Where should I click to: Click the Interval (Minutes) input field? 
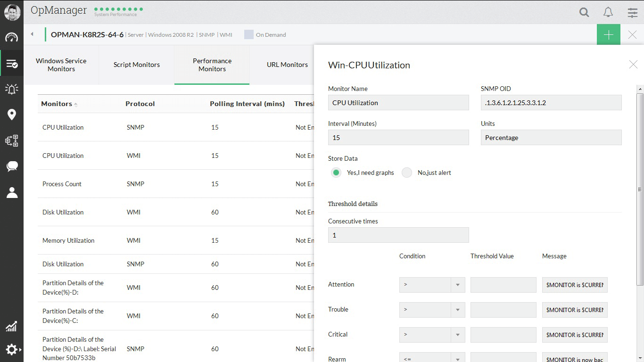point(398,138)
